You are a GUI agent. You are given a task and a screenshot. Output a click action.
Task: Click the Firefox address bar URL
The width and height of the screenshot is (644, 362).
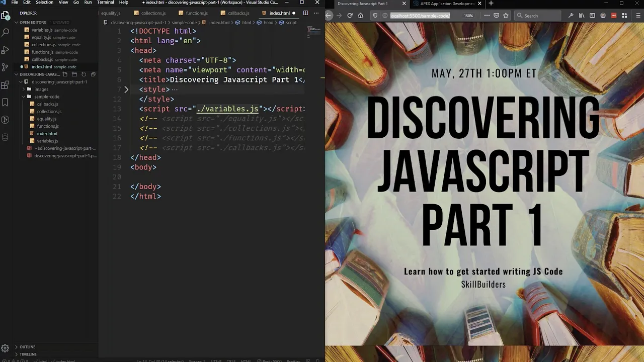[x=420, y=16]
